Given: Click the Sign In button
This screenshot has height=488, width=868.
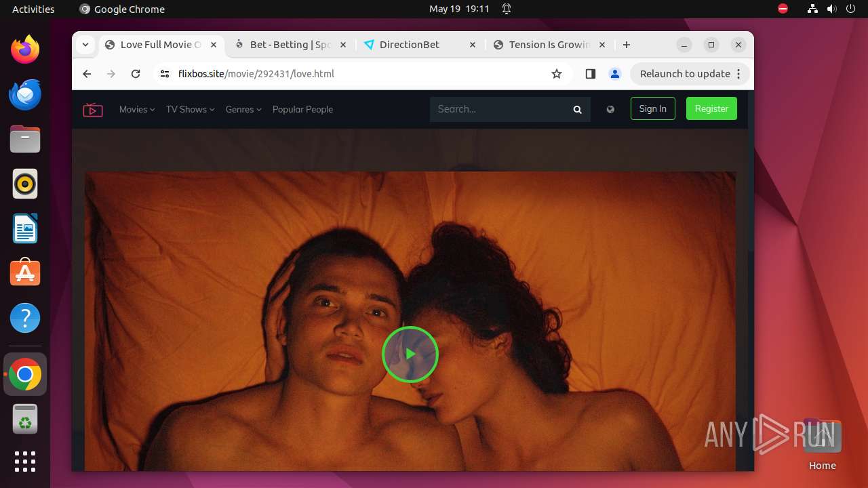Looking at the screenshot, I should [x=653, y=108].
